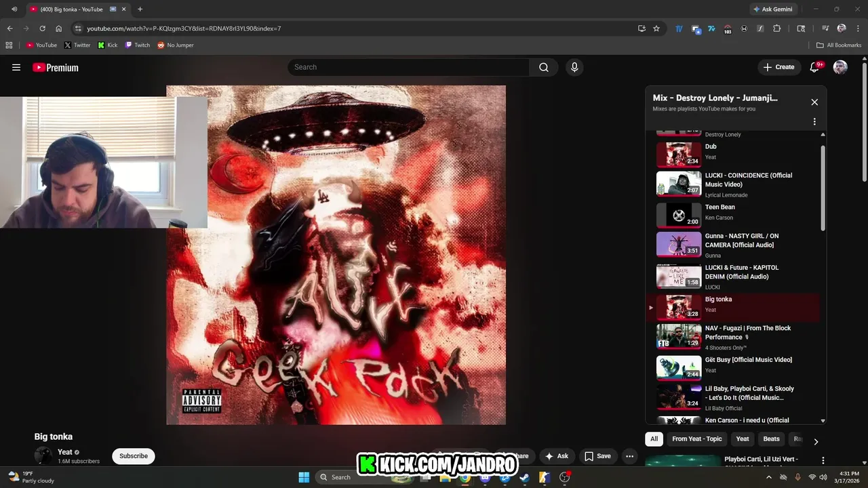Open weather widget showing 19°F

pyautogui.click(x=31, y=477)
